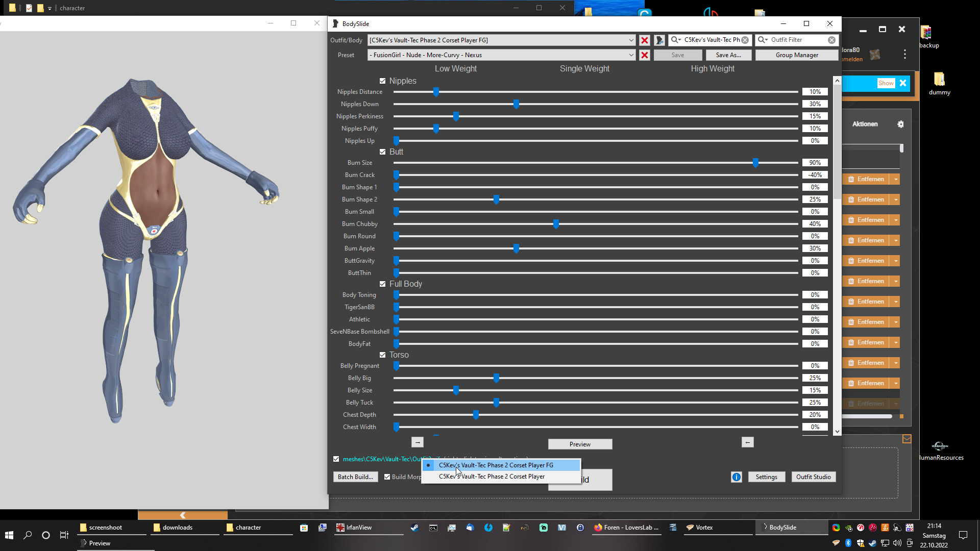Switch to the screenshoot folder taskbar window
This screenshot has height=551, width=980.
(111, 528)
